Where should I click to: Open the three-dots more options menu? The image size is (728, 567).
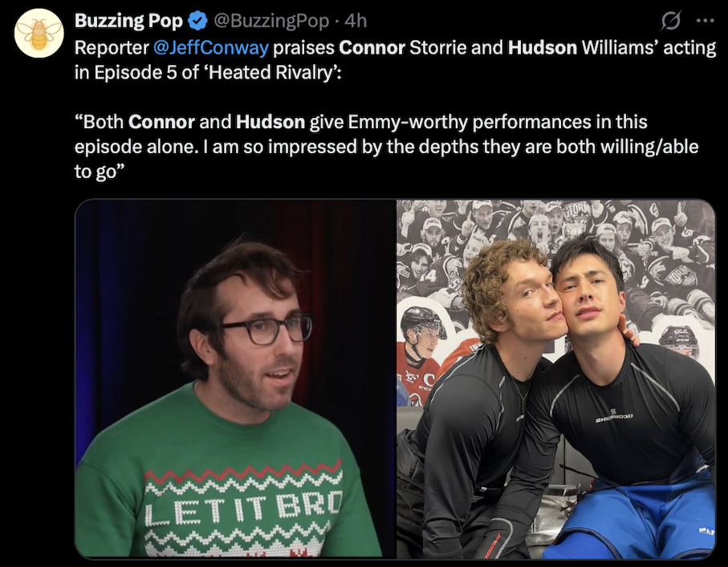pyautogui.click(x=705, y=21)
